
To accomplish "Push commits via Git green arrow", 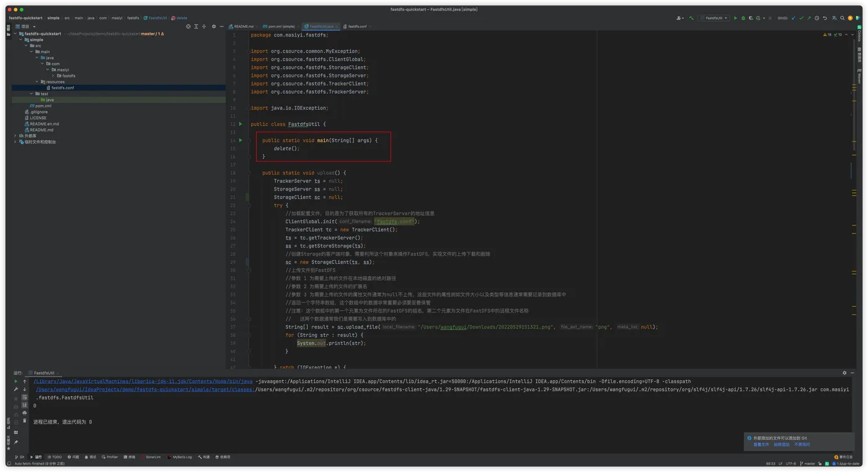I will pyautogui.click(x=809, y=18).
